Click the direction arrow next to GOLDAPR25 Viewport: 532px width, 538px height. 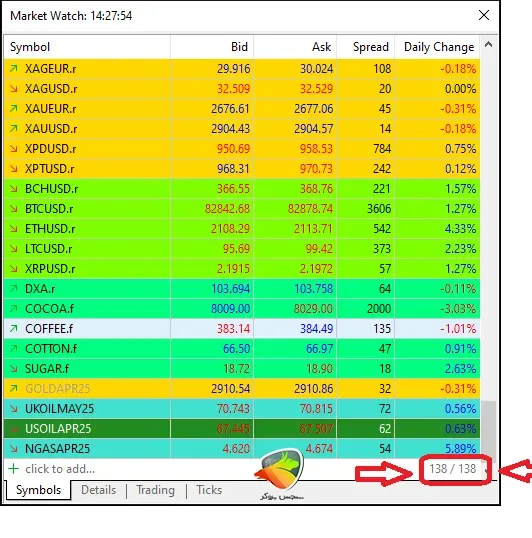[14, 388]
